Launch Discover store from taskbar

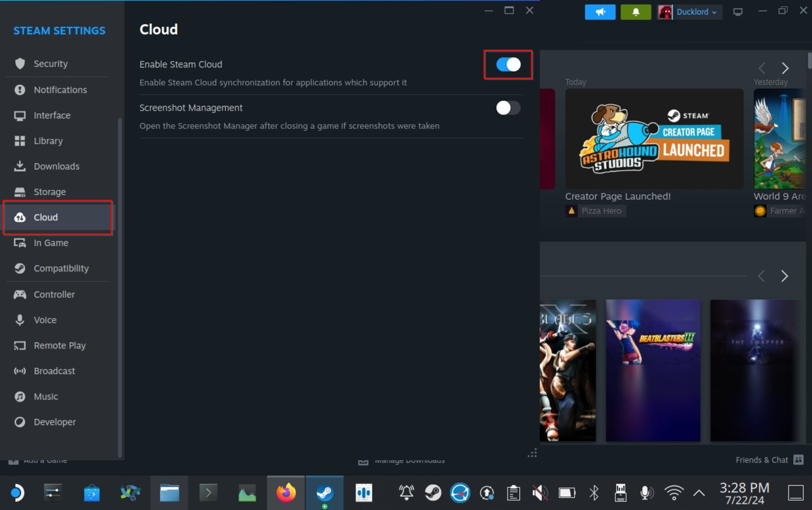coord(92,493)
